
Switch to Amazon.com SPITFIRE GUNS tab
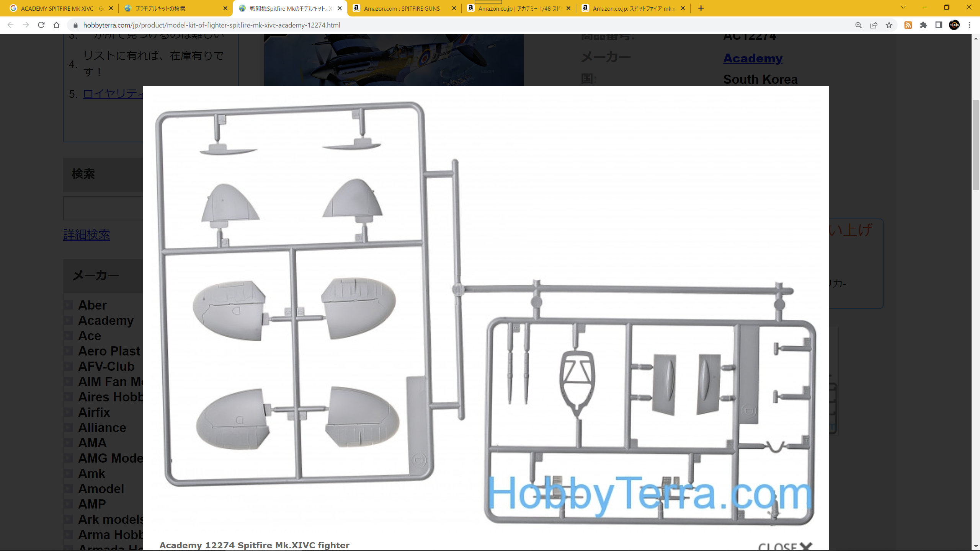pos(404,8)
